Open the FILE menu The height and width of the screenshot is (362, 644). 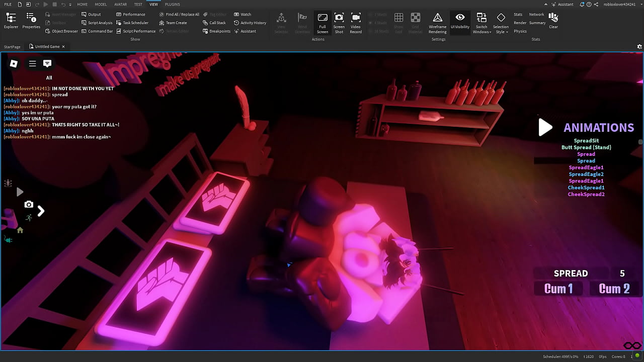8,4
